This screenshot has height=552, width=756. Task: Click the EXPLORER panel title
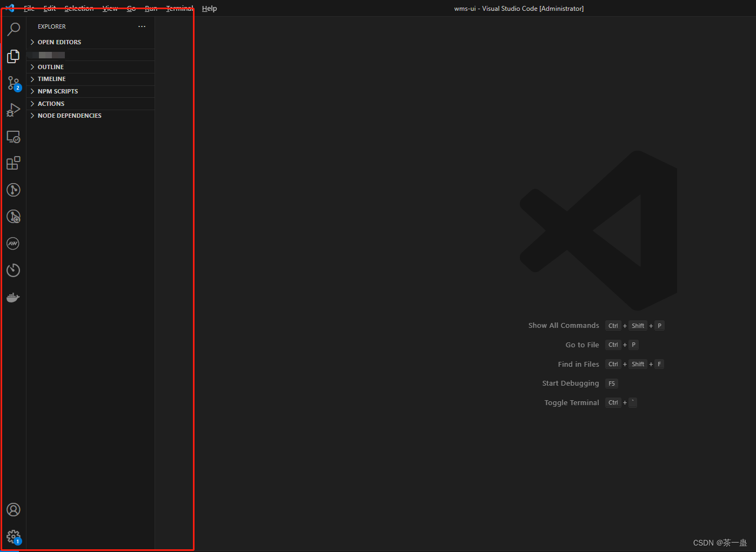52,26
